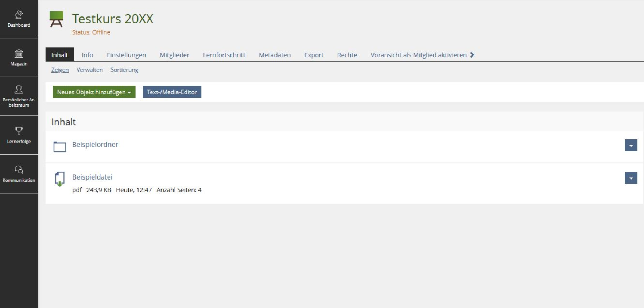Select the Zeigen sub-tab
Screen dimensions: 644x308
tap(60, 70)
